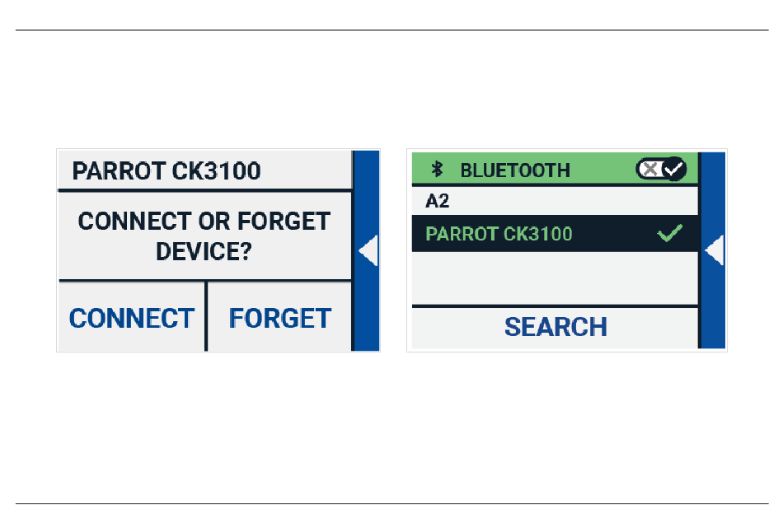783x532 pixels.
Task: Toggle the Bluetooth on/off switch
Action: 661,169
